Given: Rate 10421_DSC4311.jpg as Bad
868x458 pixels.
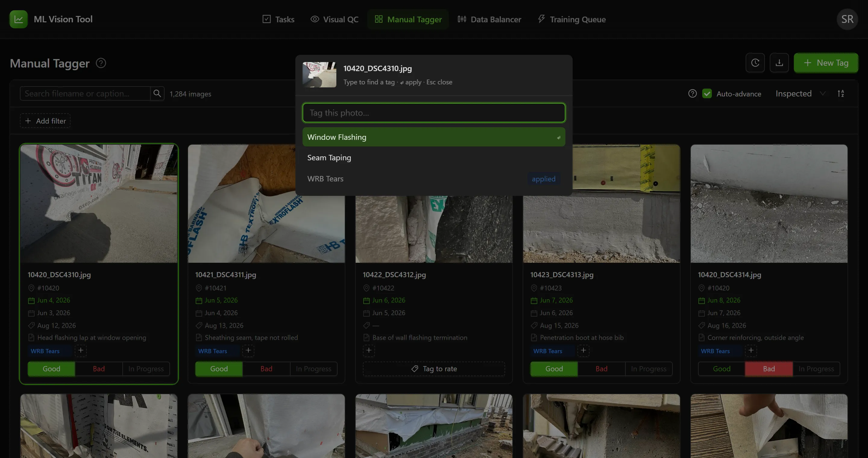Looking at the screenshot, I should [266, 369].
